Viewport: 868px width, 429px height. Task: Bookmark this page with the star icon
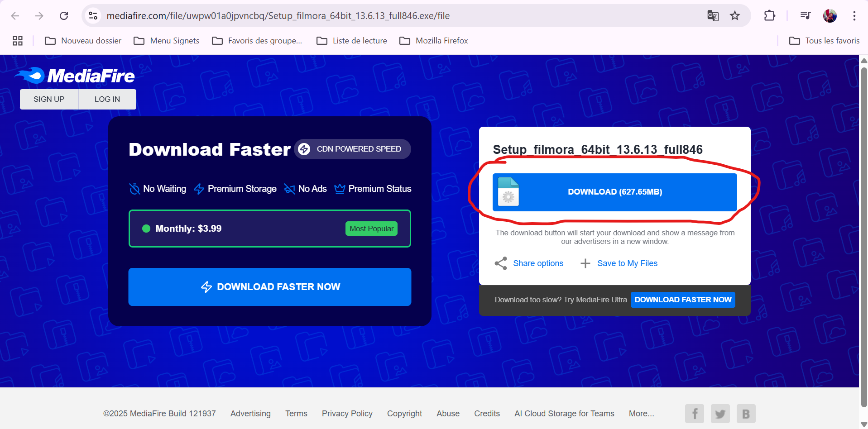pos(734,16)
